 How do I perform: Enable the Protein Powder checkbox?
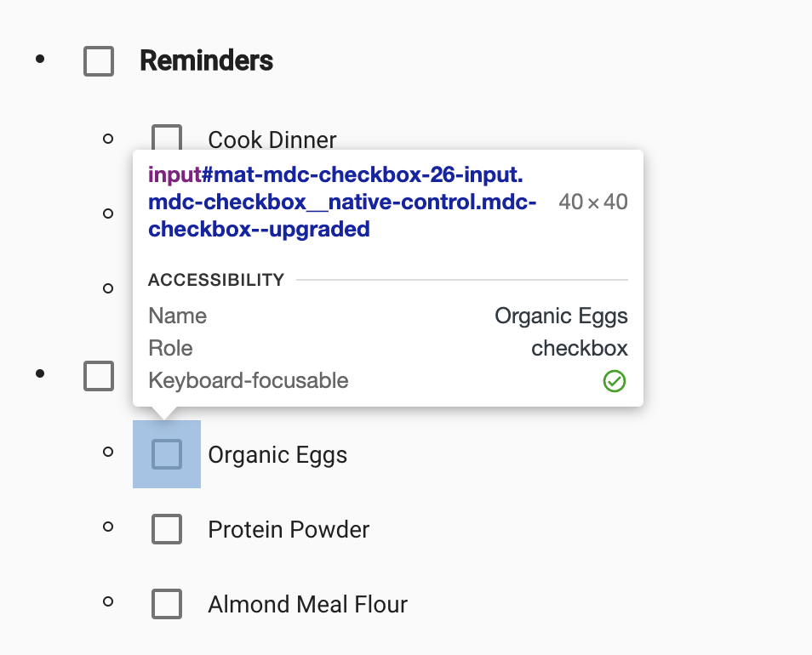(x=167, y=529)
